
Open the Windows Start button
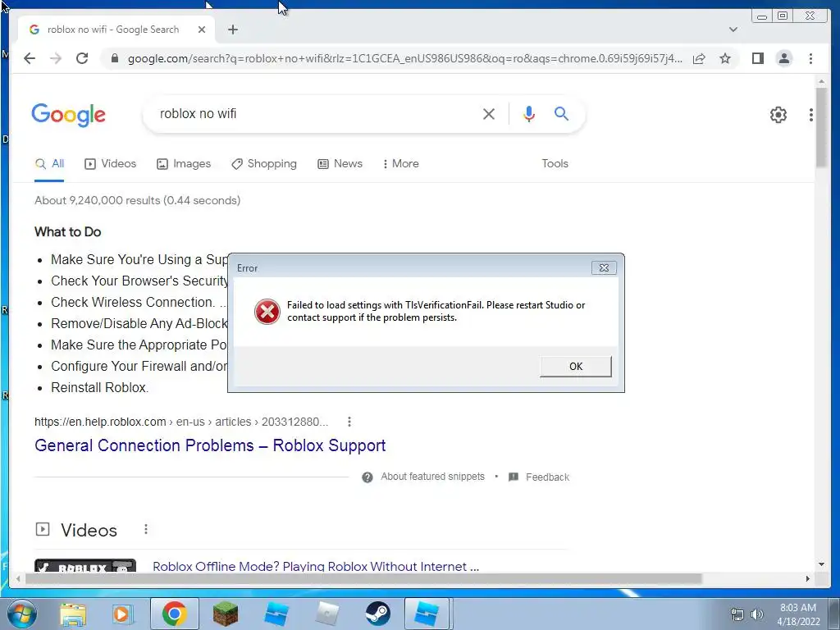pyautogui.click(x=21, y=614)
